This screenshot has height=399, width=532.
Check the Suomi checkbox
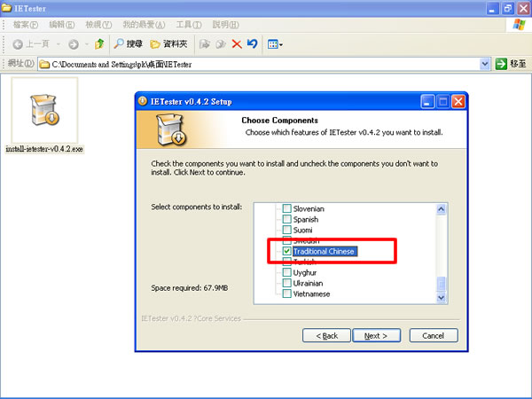click(286, 230)
